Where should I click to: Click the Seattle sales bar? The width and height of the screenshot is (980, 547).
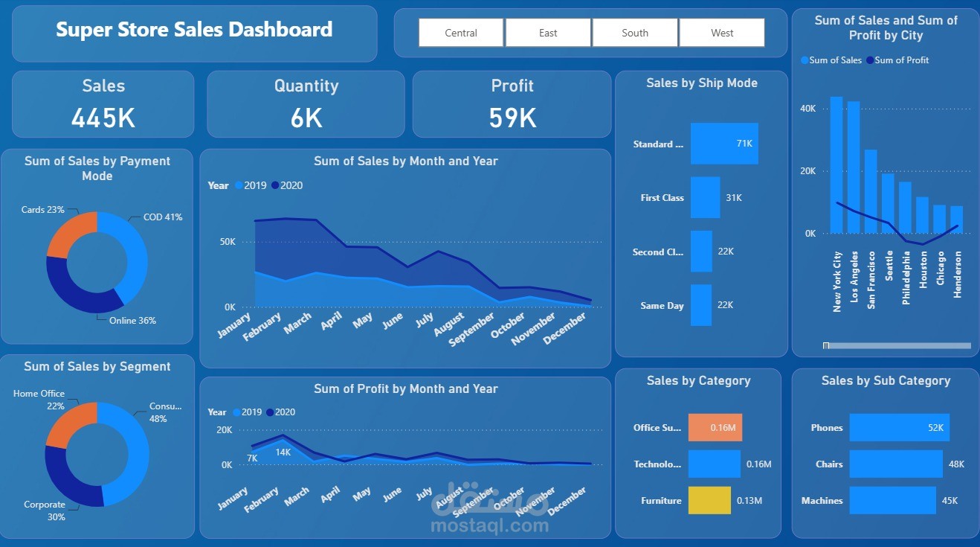point(888,204)
